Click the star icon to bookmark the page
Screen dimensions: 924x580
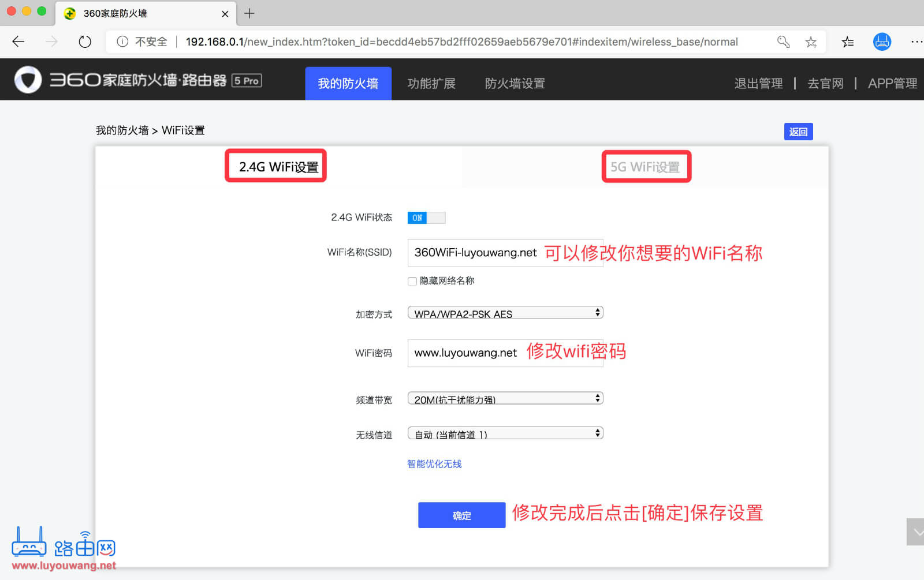click(811, 41)
